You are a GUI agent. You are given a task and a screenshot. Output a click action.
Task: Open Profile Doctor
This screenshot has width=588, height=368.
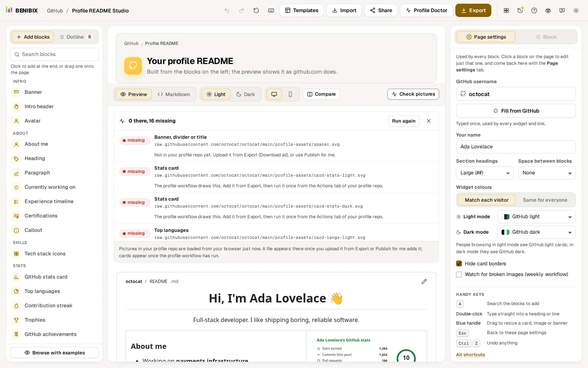pyautogui.click(x=426, y=11)
